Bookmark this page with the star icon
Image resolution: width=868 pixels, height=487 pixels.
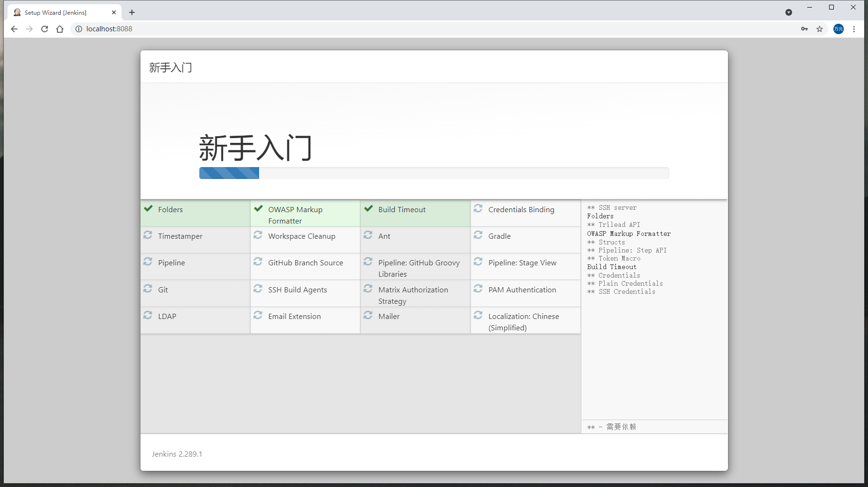pyautogui.click(x=820, y=29)
